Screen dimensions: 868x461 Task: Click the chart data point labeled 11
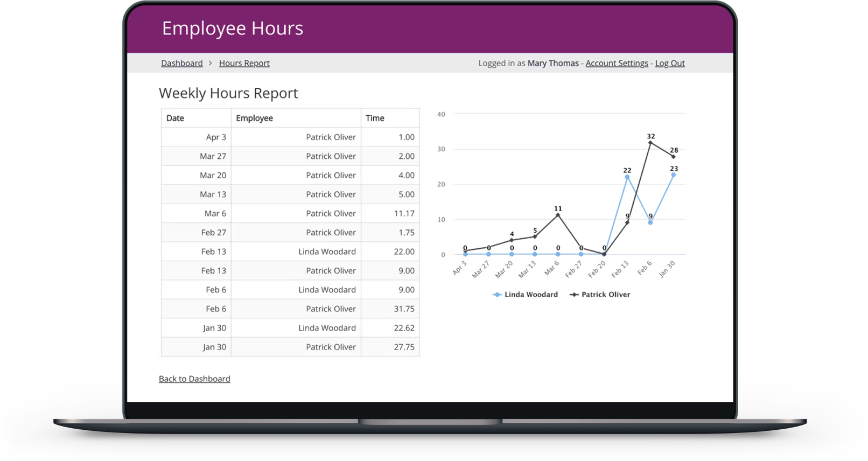tap(558, 215)
